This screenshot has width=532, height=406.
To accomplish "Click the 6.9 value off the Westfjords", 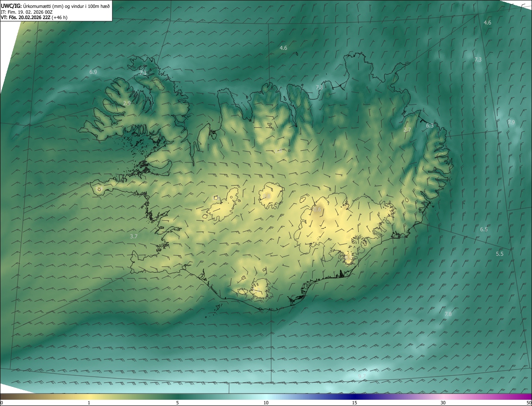I will (93, 72).
